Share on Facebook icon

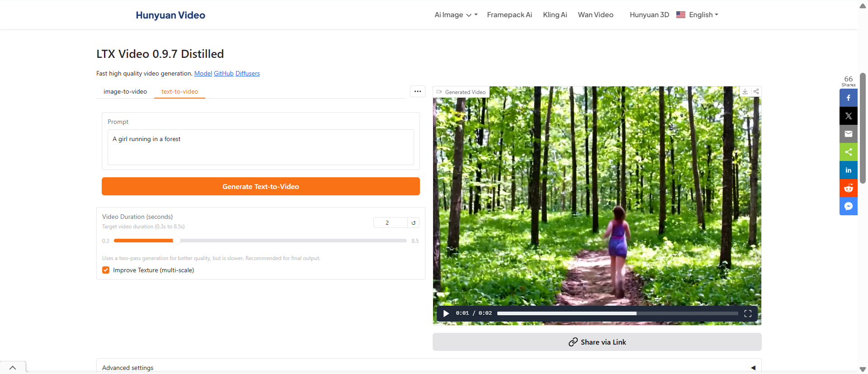click(849, 98)
